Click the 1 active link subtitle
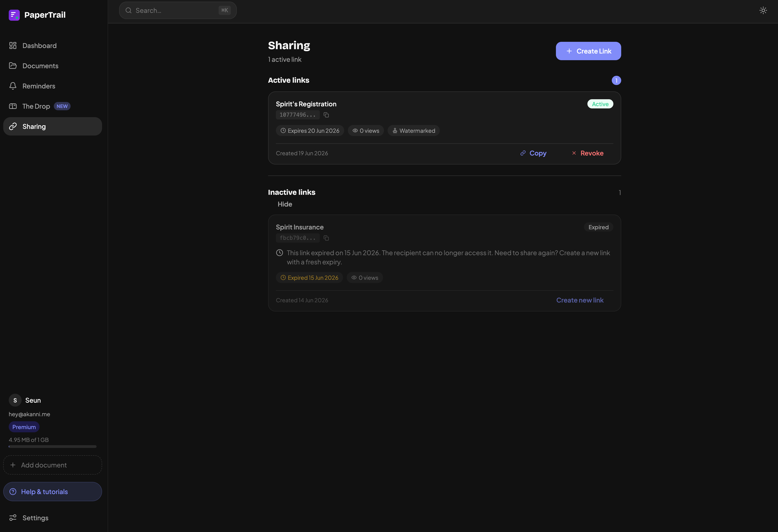Image resolution: width=778 pixels, height=532 pixels. point(285,59)
